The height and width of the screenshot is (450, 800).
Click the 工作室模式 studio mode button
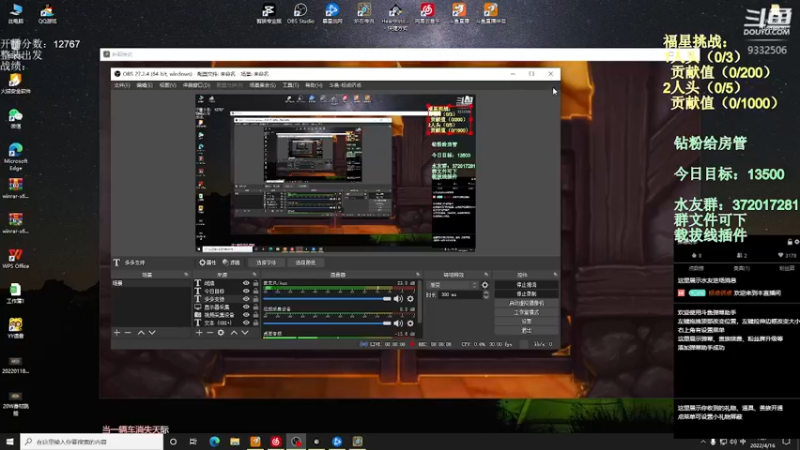click(x=526, y=312)
